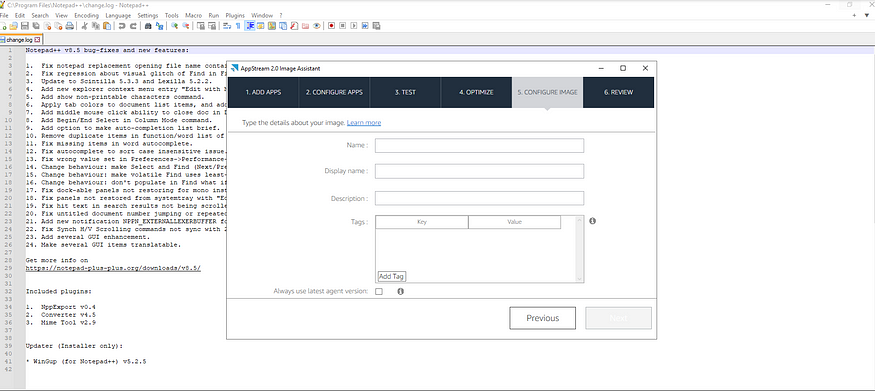875x391 pixels.
Task: Click the Display name input field
Action: coord(479,171)
